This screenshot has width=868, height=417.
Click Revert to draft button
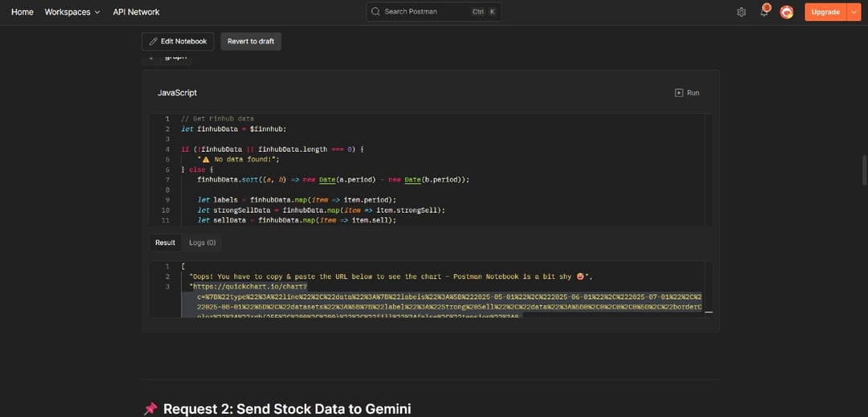coord(251,42)
